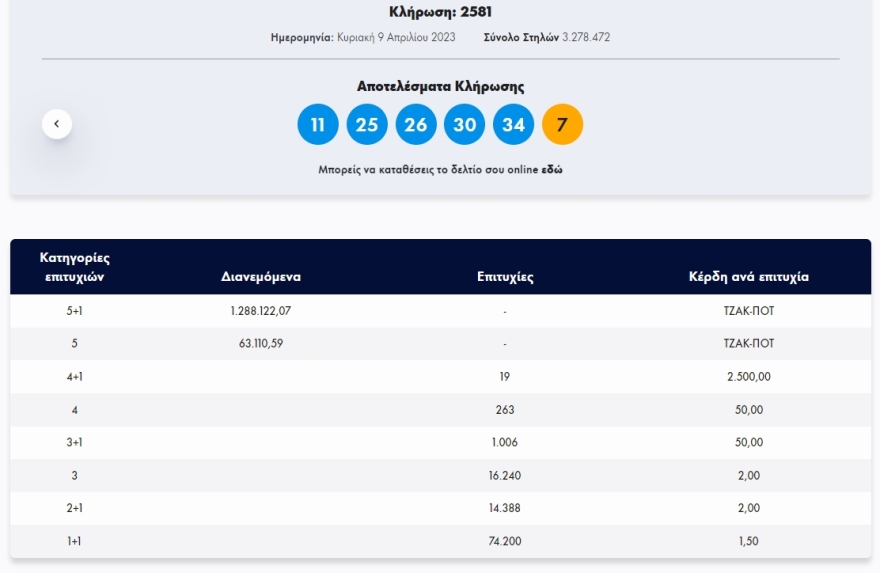Click the 74.200 winners in 1+1 row

[x=505, y=541]
